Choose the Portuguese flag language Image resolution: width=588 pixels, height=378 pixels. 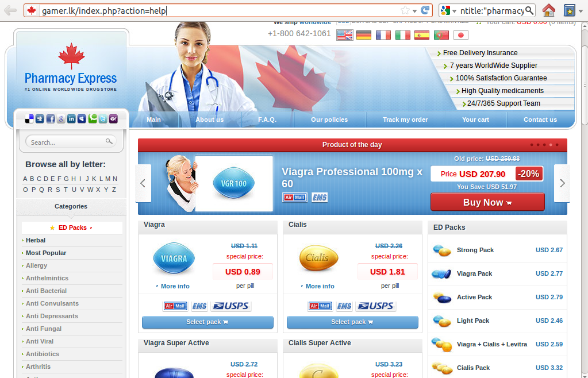pyautogui.click(x=441, y=35)
